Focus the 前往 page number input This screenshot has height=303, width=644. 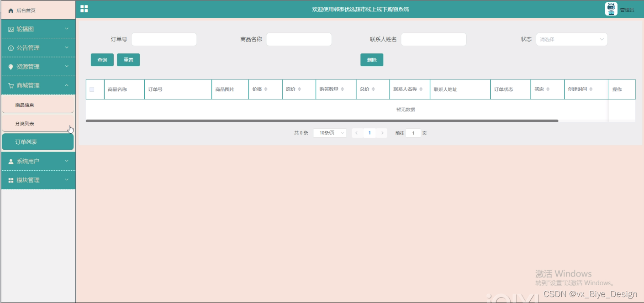[x=413, y=133]
